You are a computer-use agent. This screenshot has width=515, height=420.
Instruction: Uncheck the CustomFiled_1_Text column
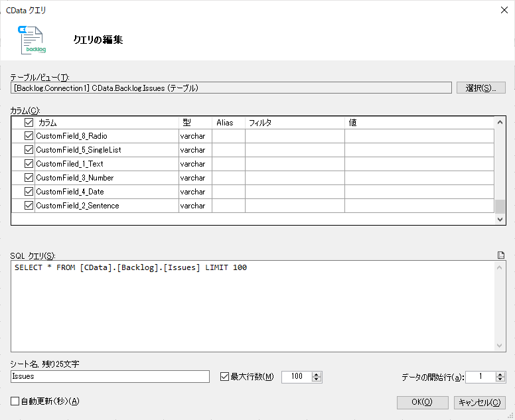click(29, 163)
